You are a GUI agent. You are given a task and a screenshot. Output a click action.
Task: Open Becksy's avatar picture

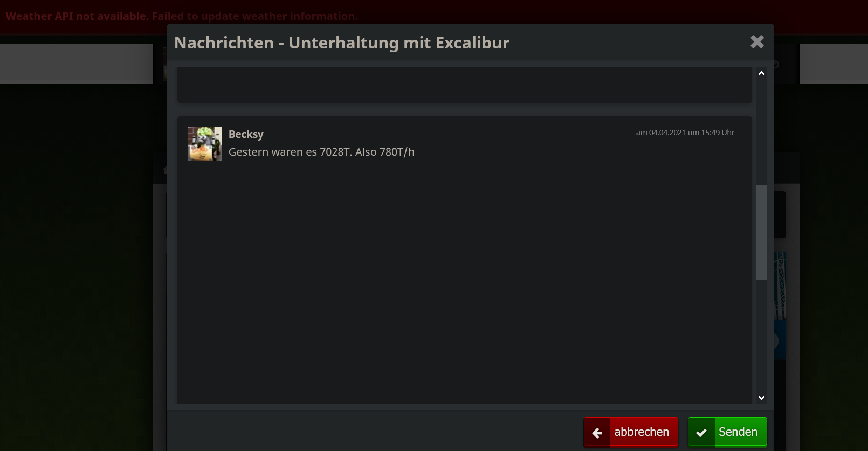(205, 144)
